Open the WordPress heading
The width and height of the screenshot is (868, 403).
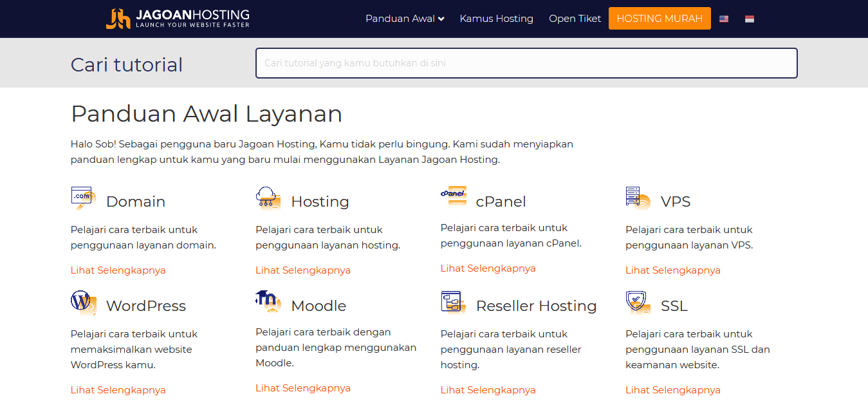pyautogui.click(x=146, y=306)
